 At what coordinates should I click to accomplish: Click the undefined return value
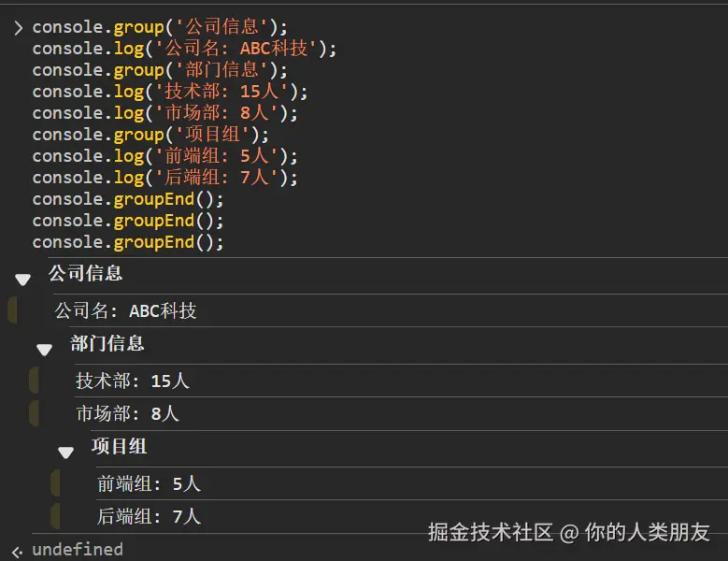78,550
